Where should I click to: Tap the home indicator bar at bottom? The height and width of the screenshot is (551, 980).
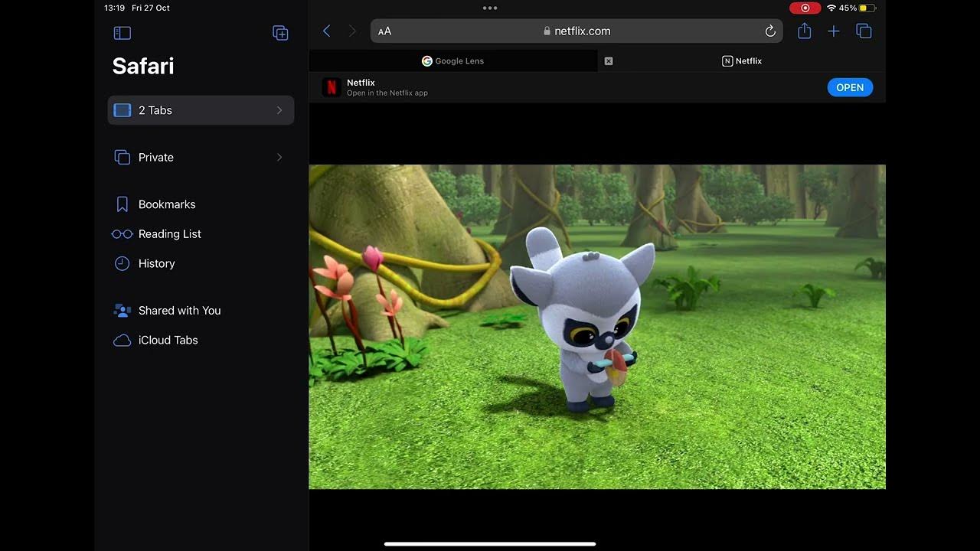click(490, 544)
